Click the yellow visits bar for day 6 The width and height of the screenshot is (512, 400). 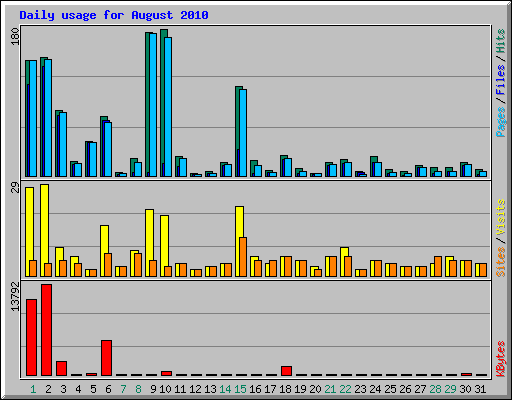point(104,251)
